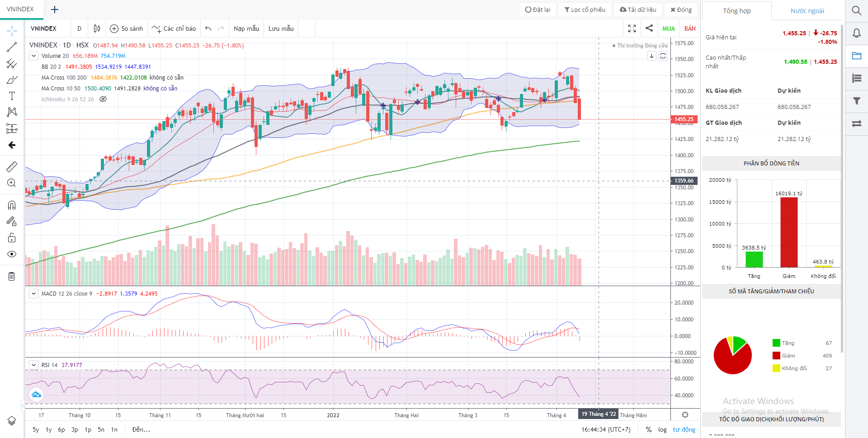Collapse the RSI pane legend
The width and height of the screenshot is (868, 438).
tap(33, 365)
